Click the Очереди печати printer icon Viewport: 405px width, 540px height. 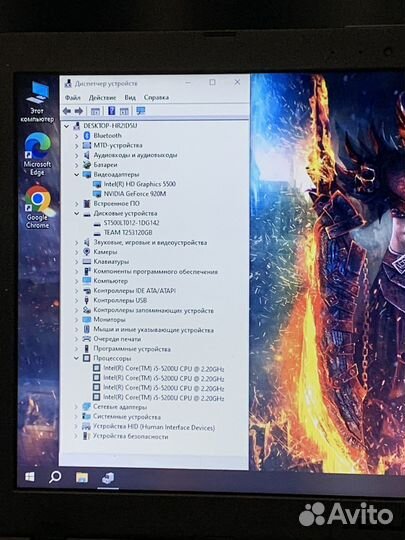[87, 339]
